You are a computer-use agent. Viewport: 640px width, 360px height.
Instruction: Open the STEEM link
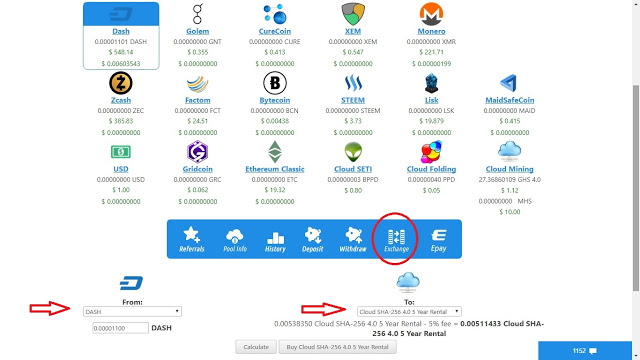pos(353,100)
